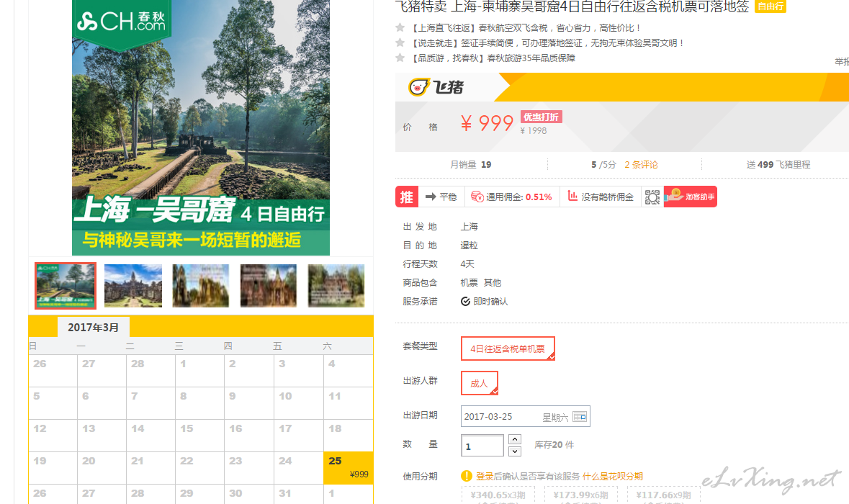Click the 登录 login link
Viewport: 849px width, 504px height.
tap(485, 477)
